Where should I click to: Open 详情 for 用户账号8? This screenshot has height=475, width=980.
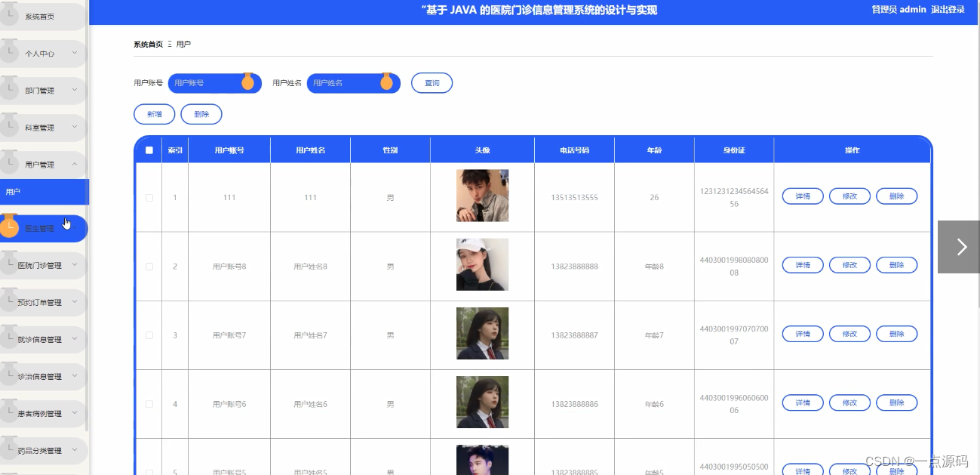pyautogui.click(x=803, y=265)
